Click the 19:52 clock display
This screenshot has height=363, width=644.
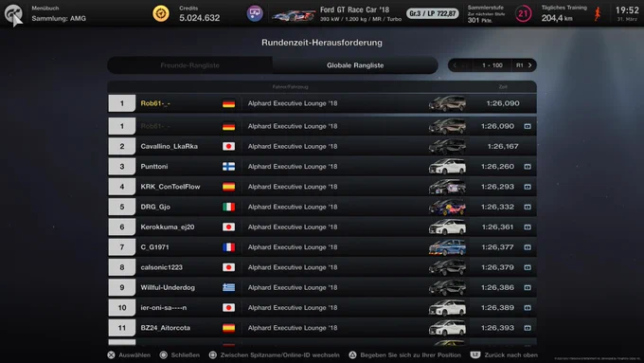pyautogui.click(x=627, y=10)
